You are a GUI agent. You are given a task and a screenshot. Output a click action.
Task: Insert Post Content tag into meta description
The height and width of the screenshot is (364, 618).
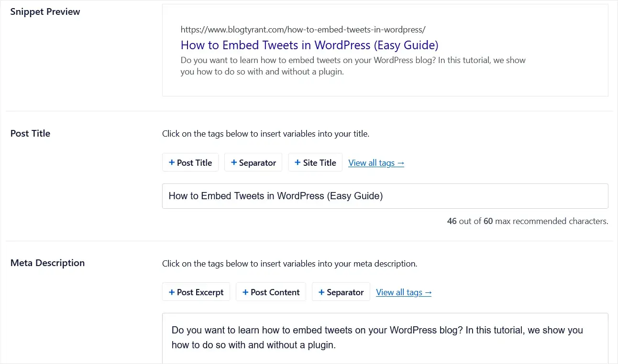(x=271, y=292)
